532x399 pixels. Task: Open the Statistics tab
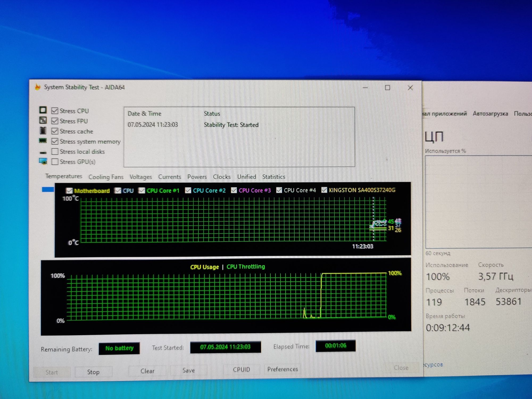273,177
